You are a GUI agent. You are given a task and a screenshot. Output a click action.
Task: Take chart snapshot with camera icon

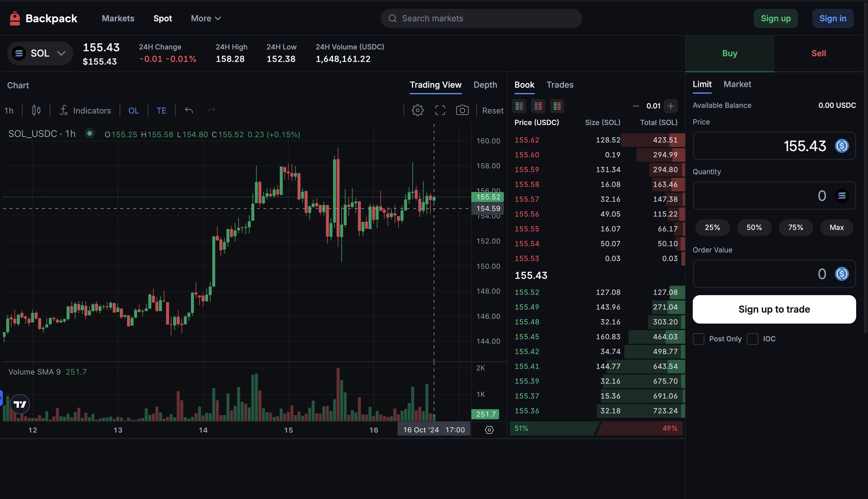click(x=462, y=110)
